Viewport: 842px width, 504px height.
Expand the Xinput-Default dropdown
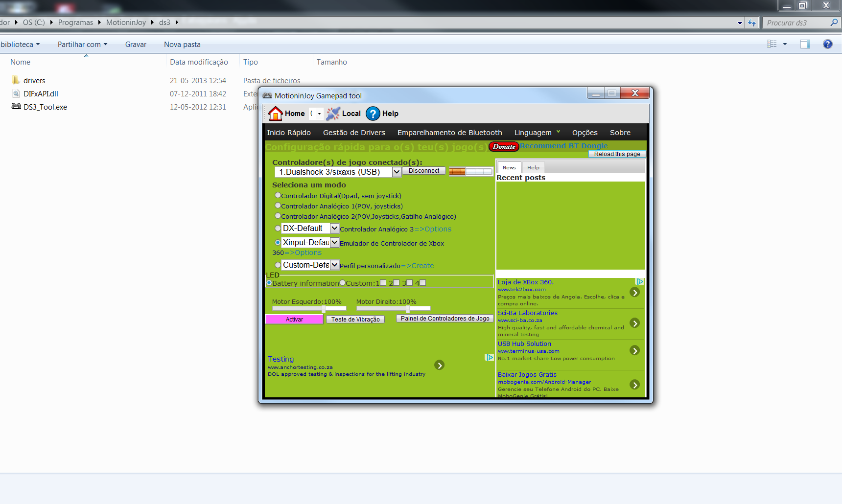334,242
